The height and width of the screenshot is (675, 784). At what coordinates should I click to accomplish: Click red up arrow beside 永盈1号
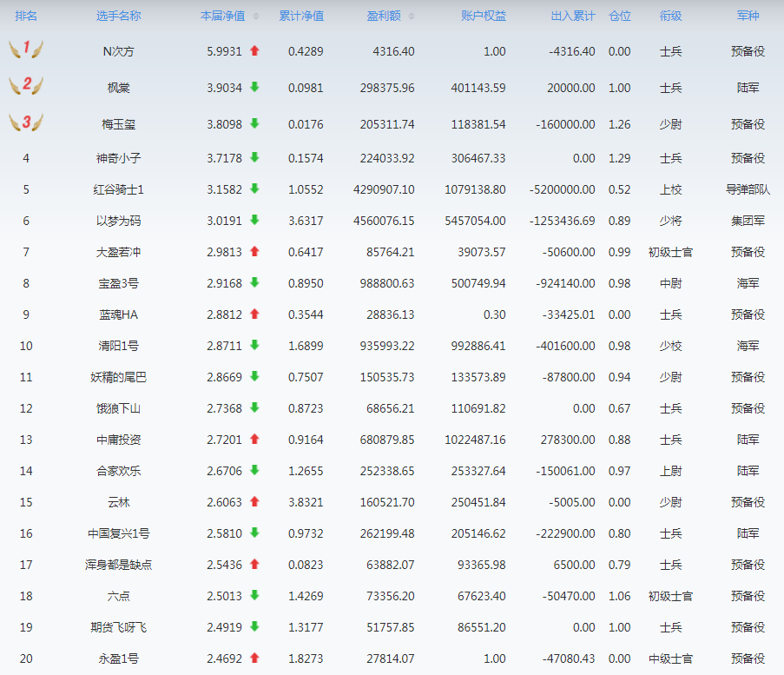pos(254,658)
